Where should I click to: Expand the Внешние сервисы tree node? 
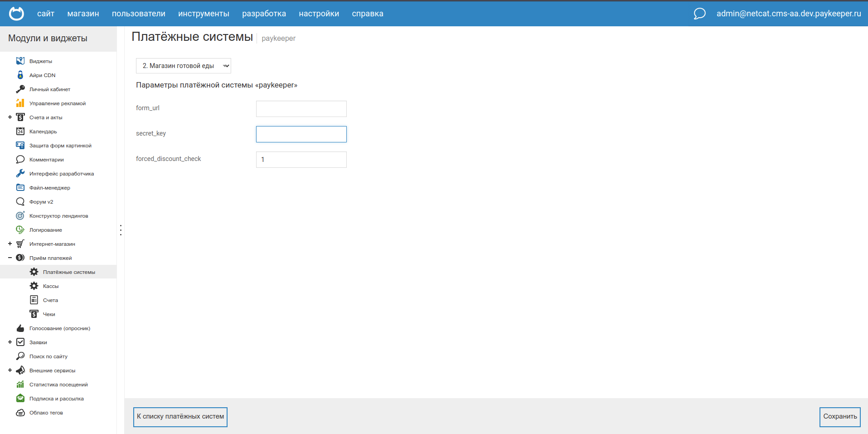click(10, 370)
